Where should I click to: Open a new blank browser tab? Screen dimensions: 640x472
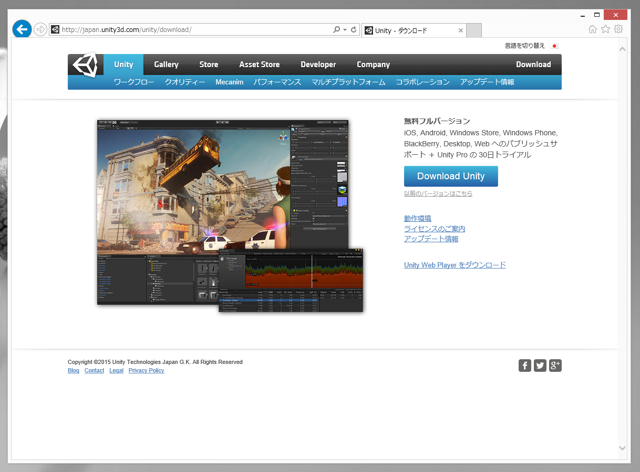tap(473, 30)
